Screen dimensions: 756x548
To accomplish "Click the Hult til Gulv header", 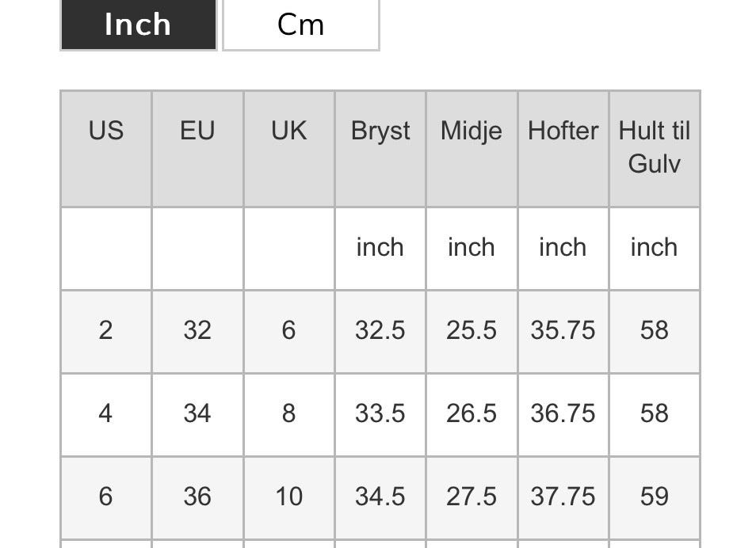I will (655, 147).
